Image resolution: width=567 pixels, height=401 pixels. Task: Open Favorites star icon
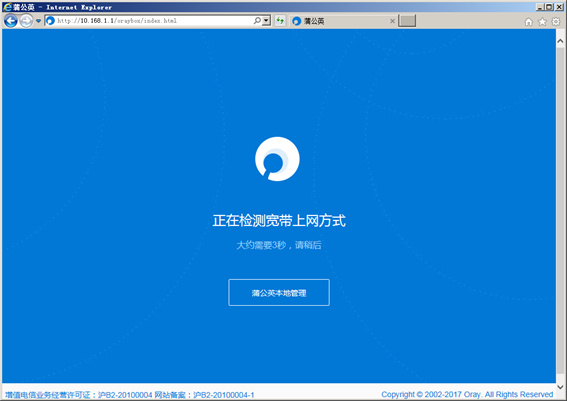point(542,22)
